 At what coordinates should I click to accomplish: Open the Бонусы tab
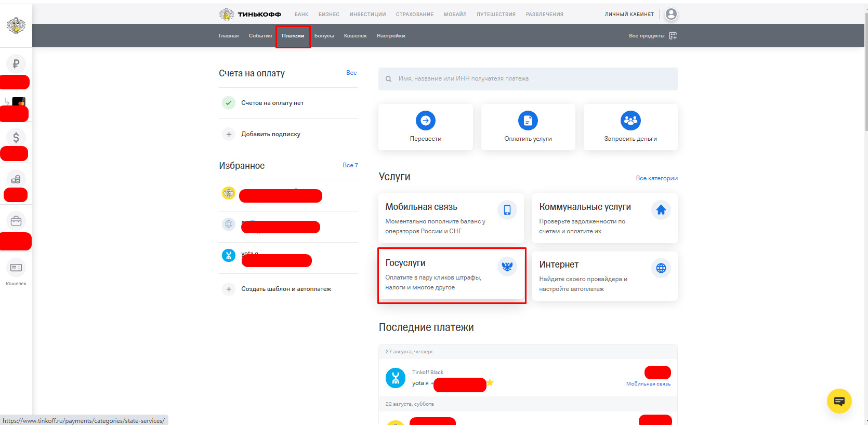coord(324,36)
